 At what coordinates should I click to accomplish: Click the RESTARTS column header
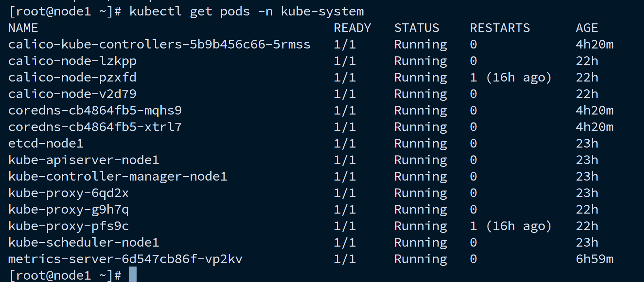click(500, 28)
